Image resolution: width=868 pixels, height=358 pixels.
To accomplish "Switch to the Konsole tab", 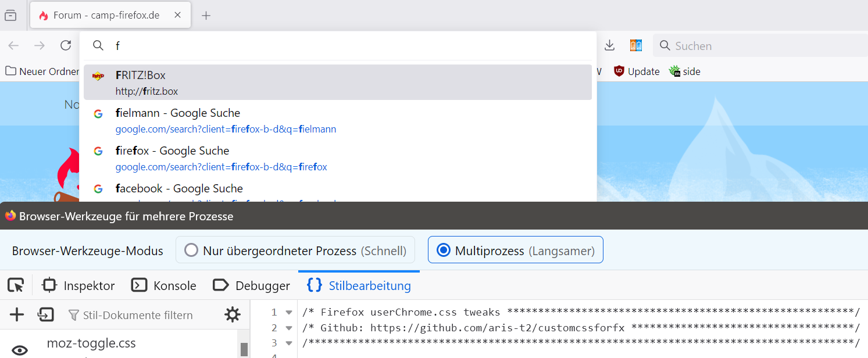I will point(164,285).
